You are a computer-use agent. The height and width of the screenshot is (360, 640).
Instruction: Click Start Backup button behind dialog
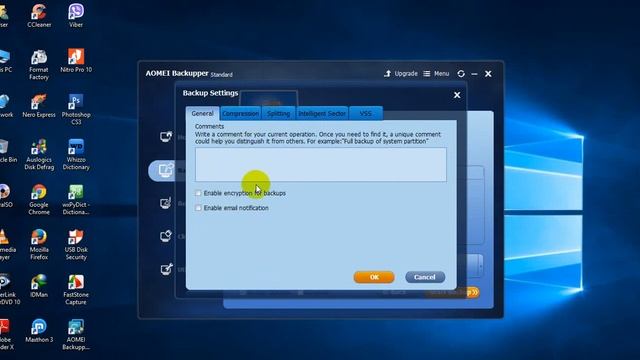pyautogui.click(x=453, y=292)
